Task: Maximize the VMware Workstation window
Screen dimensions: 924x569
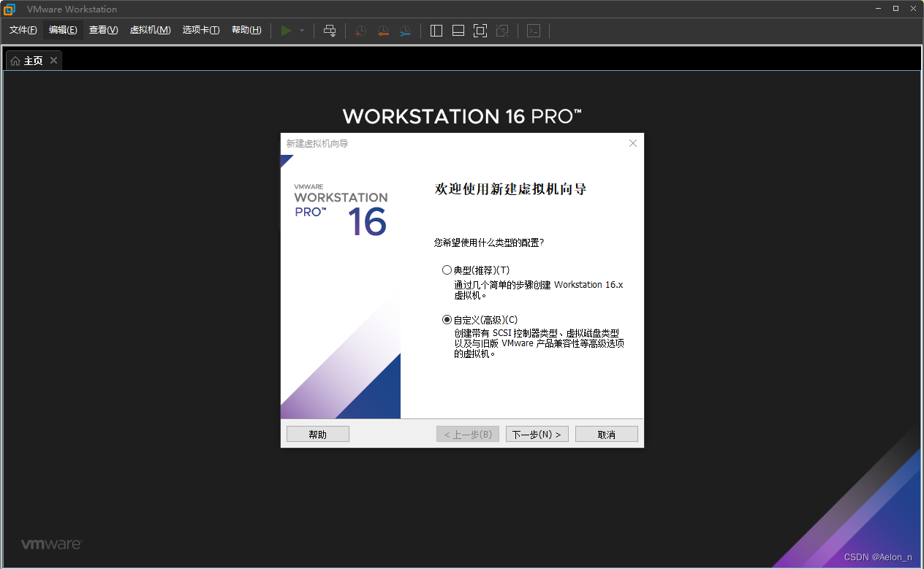Action: (x=895, y=9)
